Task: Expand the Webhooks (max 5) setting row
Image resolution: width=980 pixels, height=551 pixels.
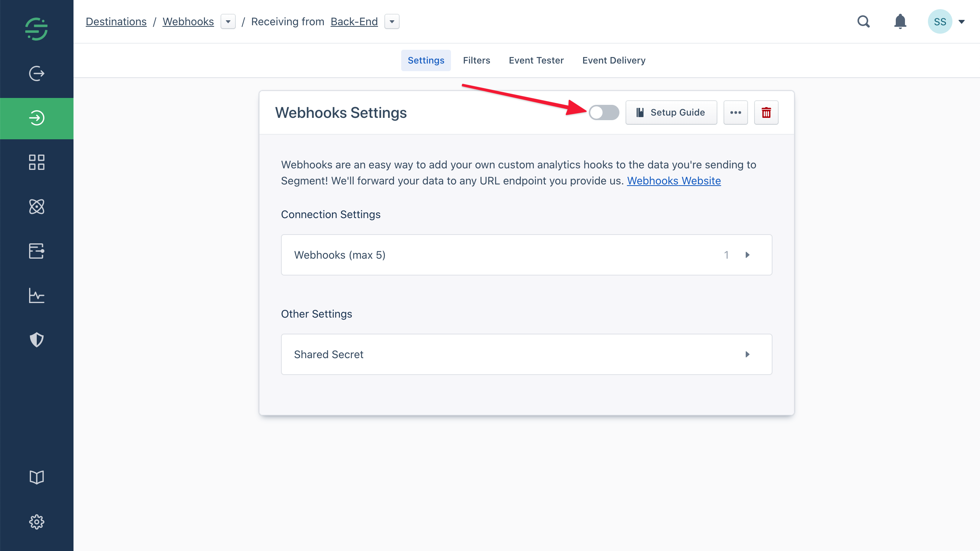Action: pyautogui.click(x=527, y=255)
